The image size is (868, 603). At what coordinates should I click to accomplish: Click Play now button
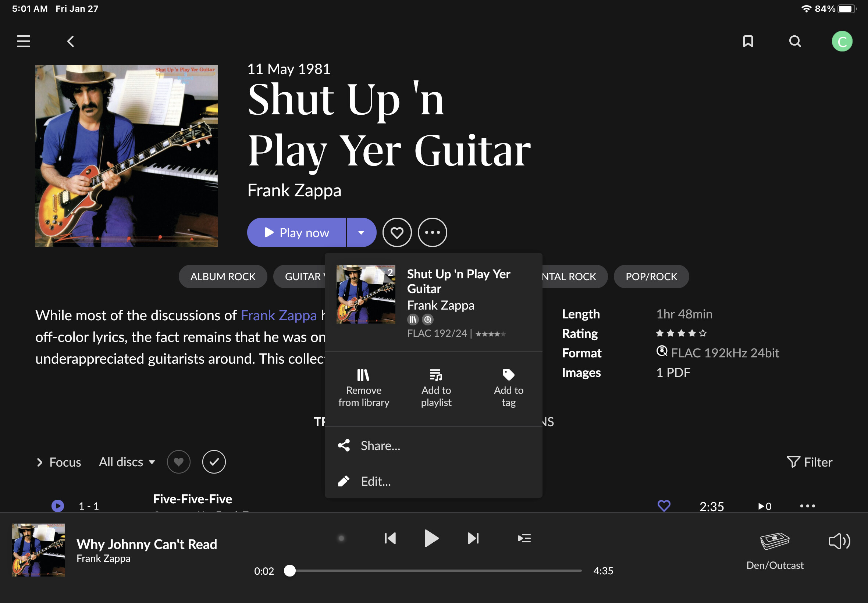point(297,232)
